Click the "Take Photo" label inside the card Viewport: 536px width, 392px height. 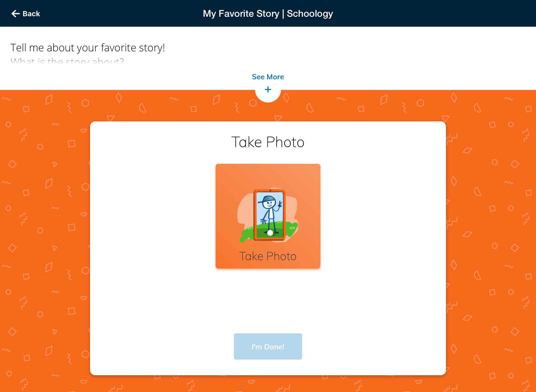point(268,256)
